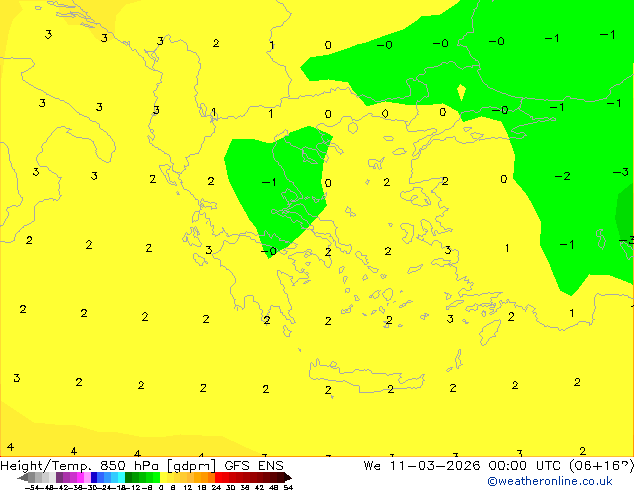Screen dimensions: 634x490
Task: Click the dark maroon right arrow of legend
Action: pos(288,477)
